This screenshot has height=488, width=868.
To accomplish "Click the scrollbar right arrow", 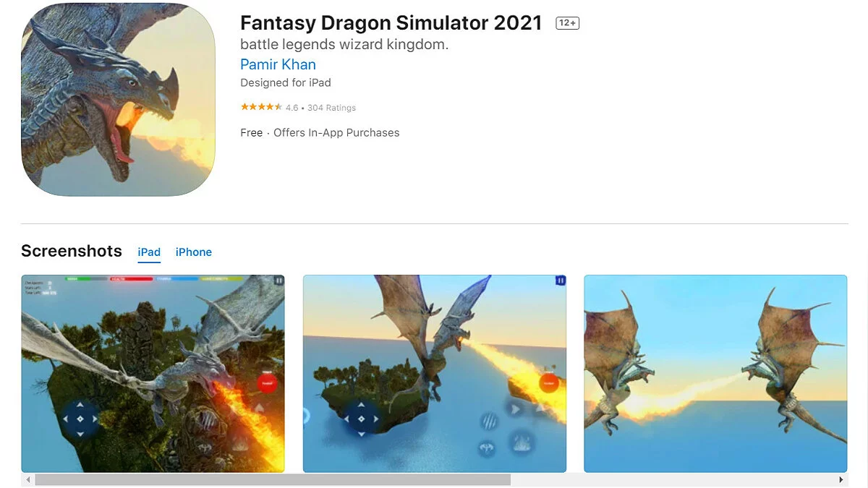I will click(x=841, y=479).
